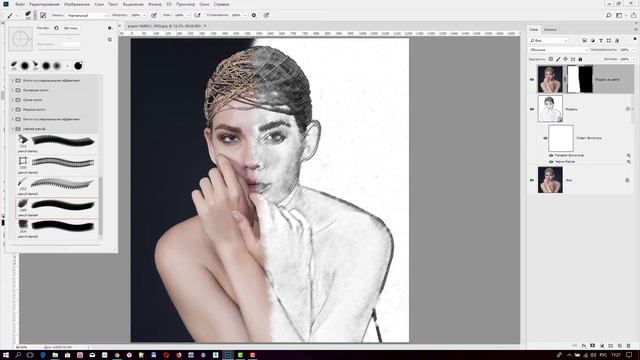The image size is (640, 360).
Task: Select the pencil demo1 brush preset
Action: (57, 144)
